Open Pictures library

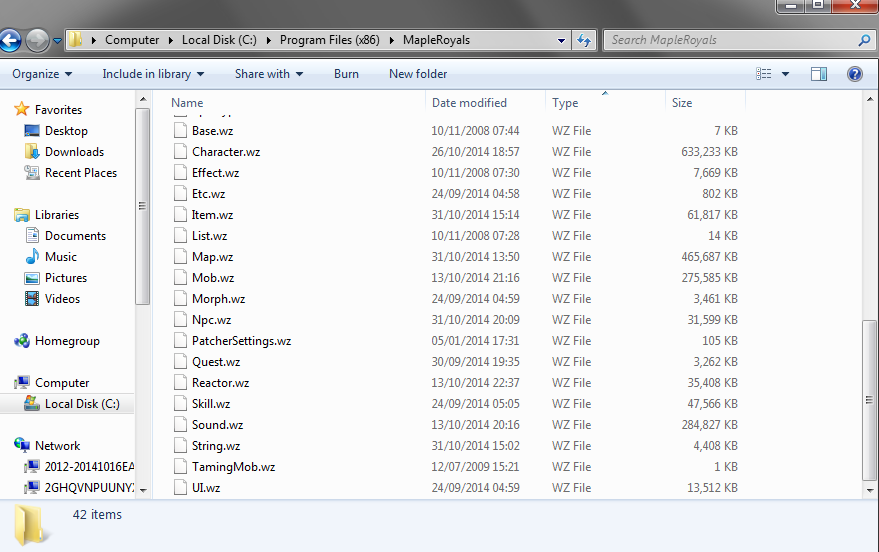(66, 278)
